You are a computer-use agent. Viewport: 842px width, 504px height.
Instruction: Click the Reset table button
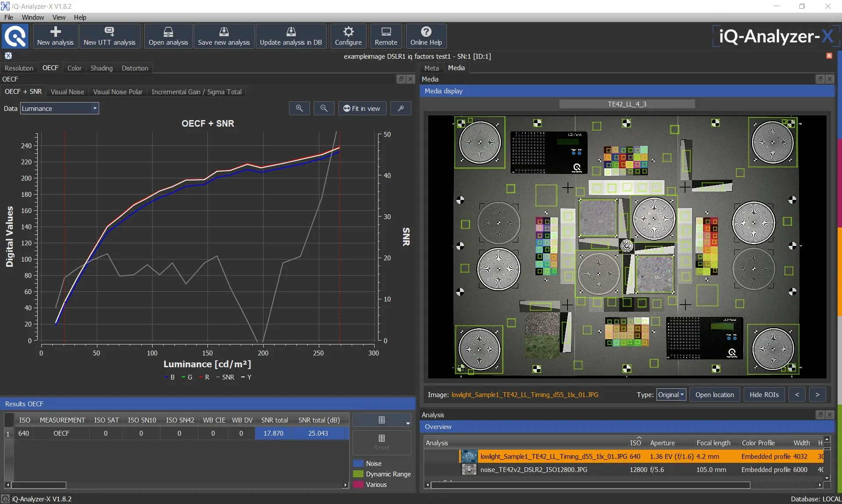382,443
